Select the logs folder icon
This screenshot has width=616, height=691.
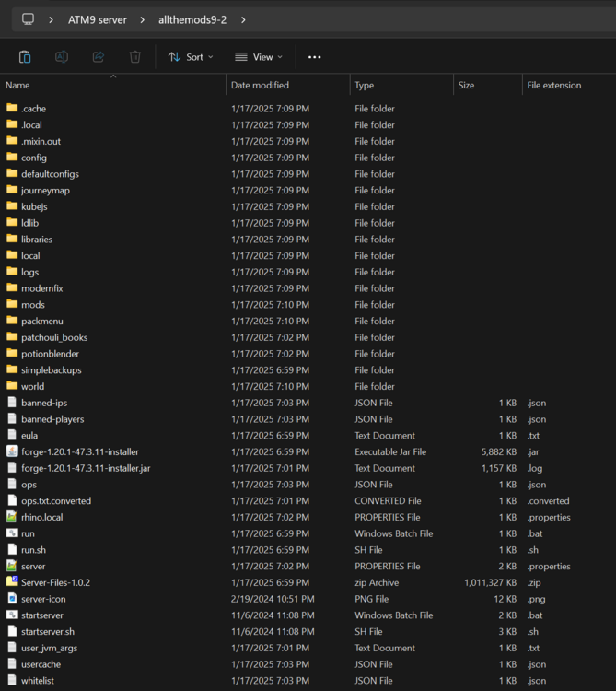[12, 271]
